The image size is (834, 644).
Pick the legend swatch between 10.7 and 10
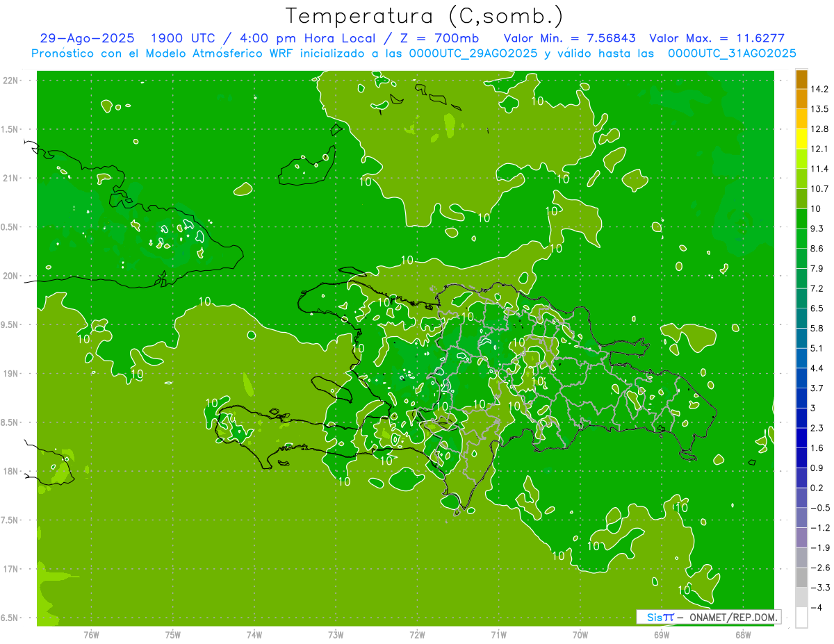801,199
